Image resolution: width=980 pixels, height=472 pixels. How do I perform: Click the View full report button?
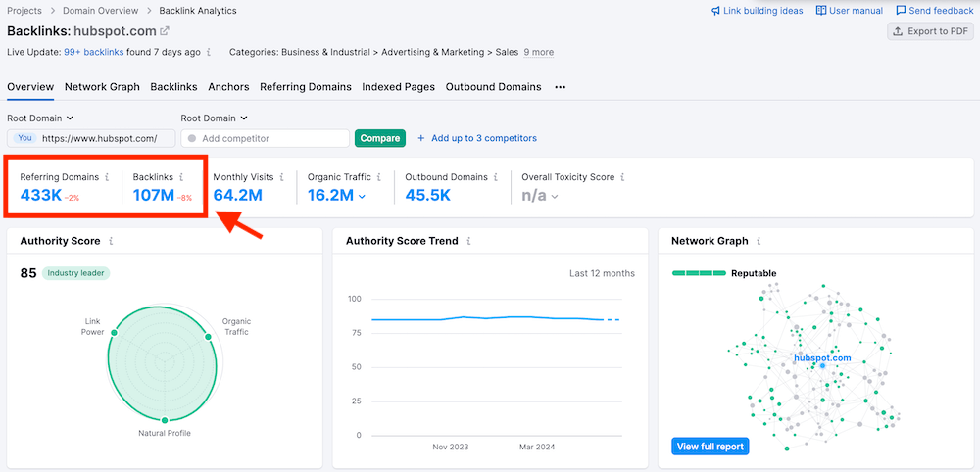(710, 447)
